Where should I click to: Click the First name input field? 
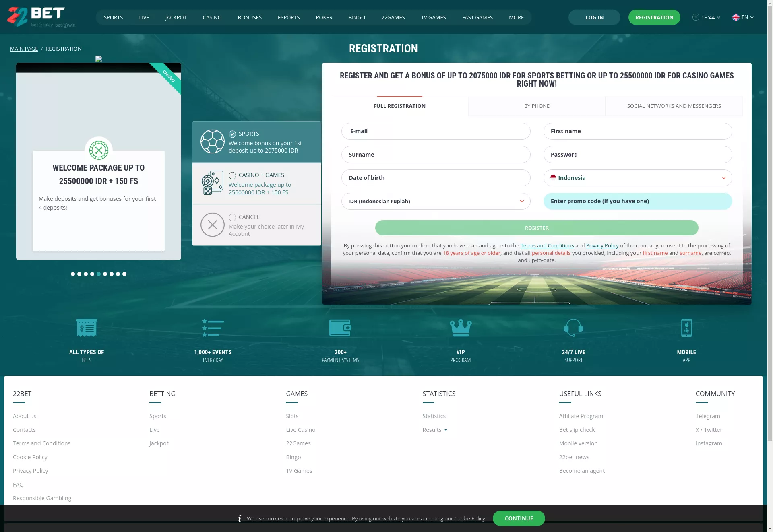click(638, 131)
